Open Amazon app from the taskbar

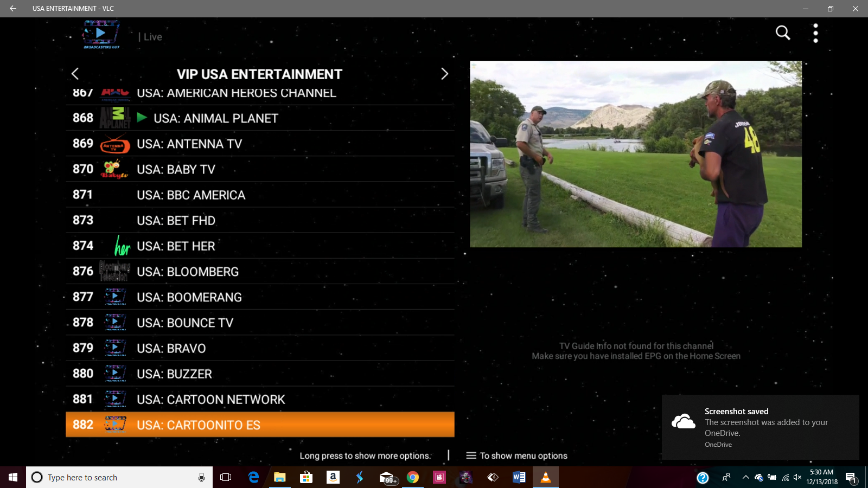[x=333, y=477]
